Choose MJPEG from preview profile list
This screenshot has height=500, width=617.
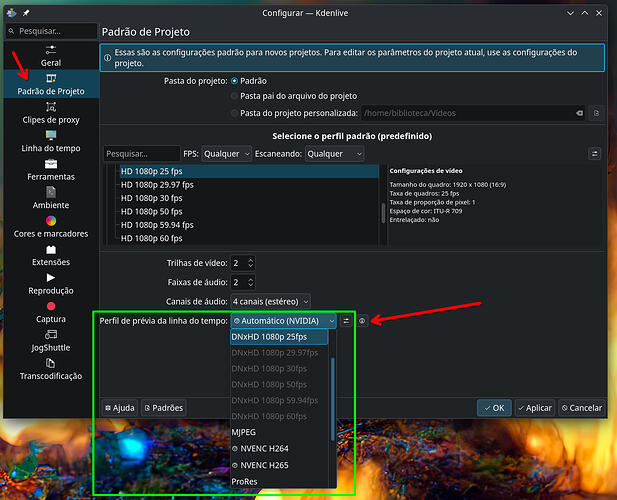tap(245, 432)
